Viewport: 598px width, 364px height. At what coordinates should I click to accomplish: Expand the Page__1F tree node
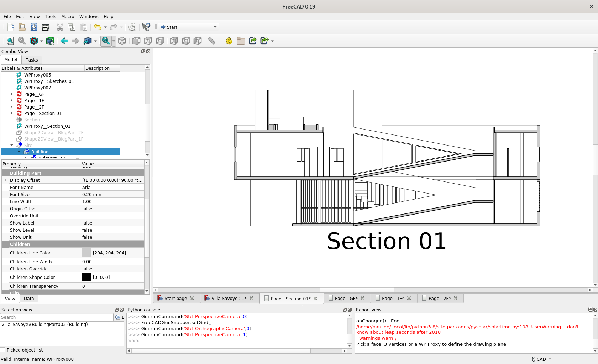(12, 101)
